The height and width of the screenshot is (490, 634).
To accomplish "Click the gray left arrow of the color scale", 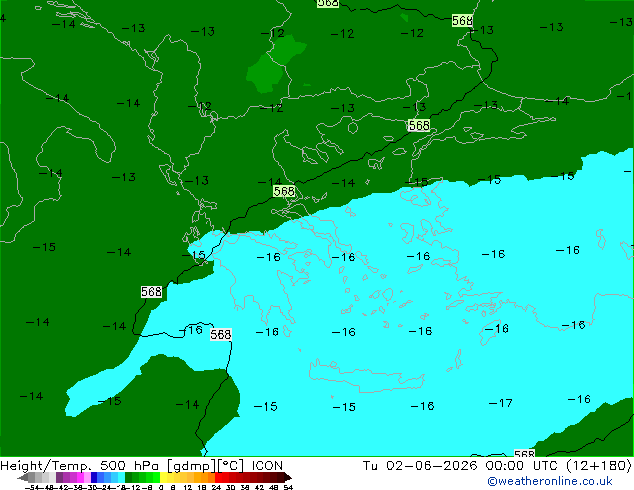I will pos(22,477).
